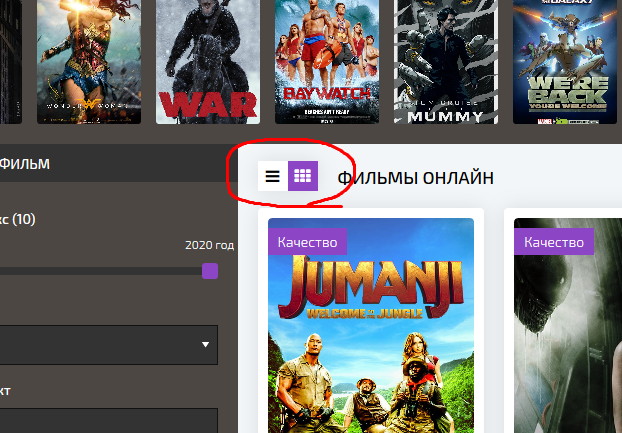This screenshot has width=622, height=433.
Task: Open the Baywatch movie poster
Action: point(327,62)
